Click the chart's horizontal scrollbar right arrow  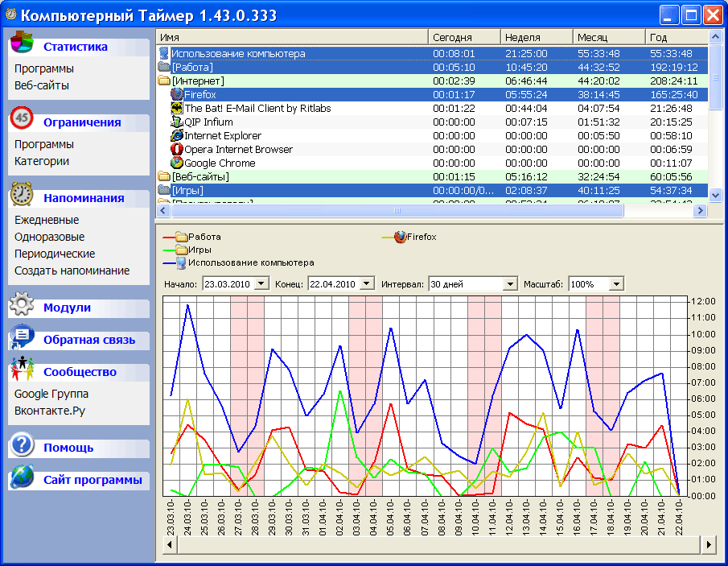pos(709,545)
